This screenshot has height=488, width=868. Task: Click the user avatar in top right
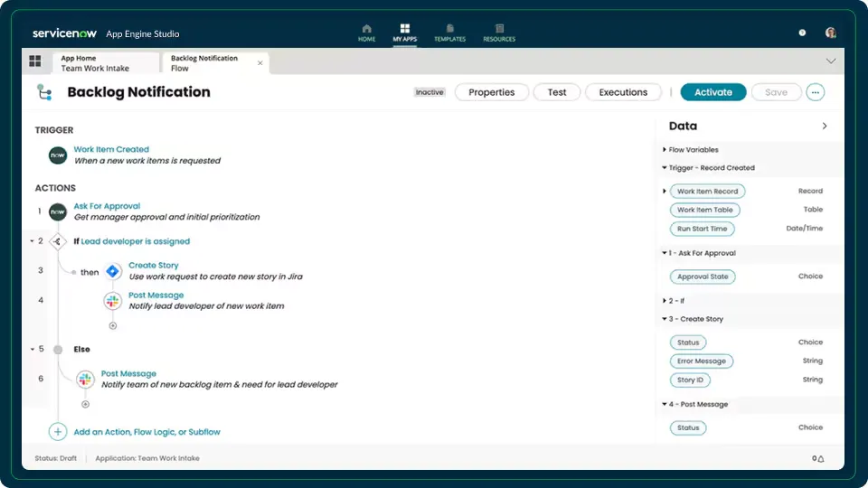coord(830,33)
